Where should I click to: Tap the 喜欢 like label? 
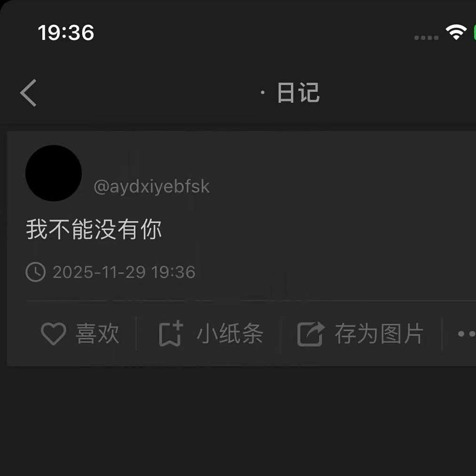97,333
